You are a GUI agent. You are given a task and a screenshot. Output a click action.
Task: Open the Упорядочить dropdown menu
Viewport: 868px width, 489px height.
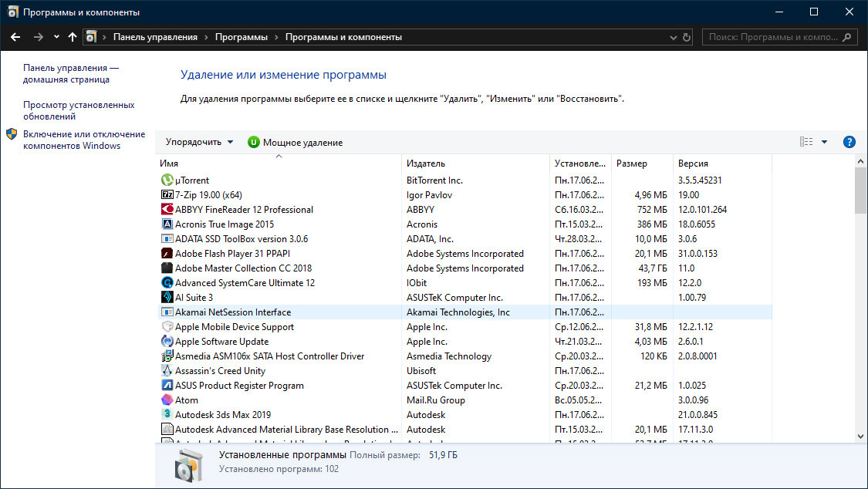tap(199, 142)
